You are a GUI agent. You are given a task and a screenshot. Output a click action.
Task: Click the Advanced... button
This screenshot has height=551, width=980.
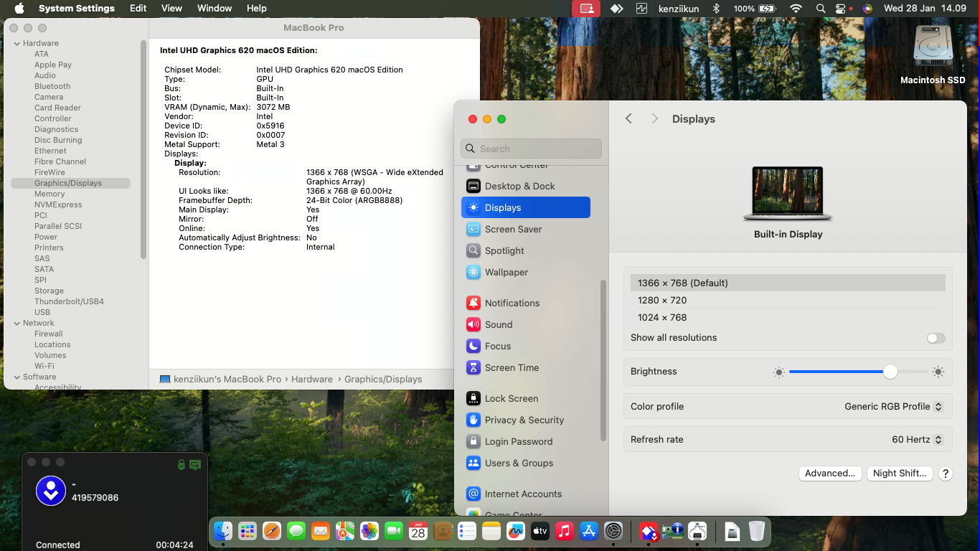tap(830, 474)
